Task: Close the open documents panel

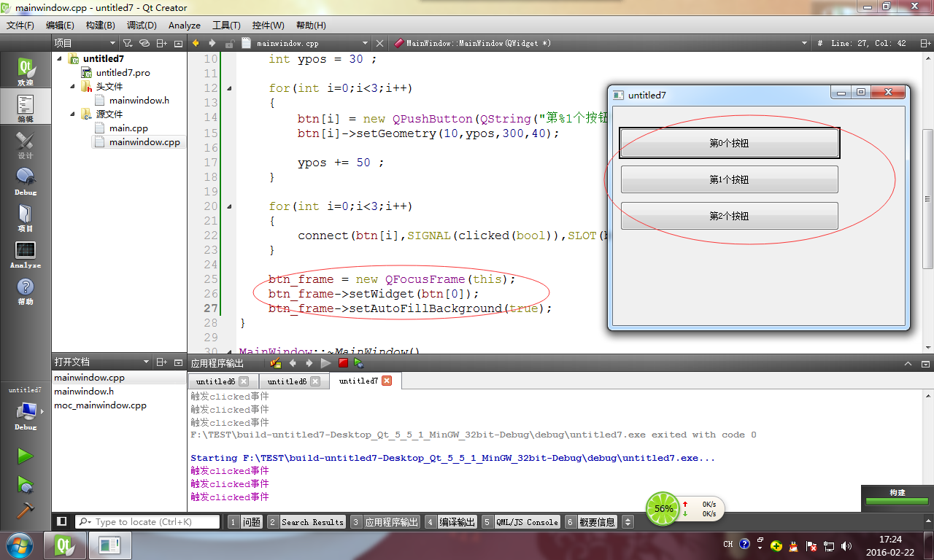Action: coord(179,362)
